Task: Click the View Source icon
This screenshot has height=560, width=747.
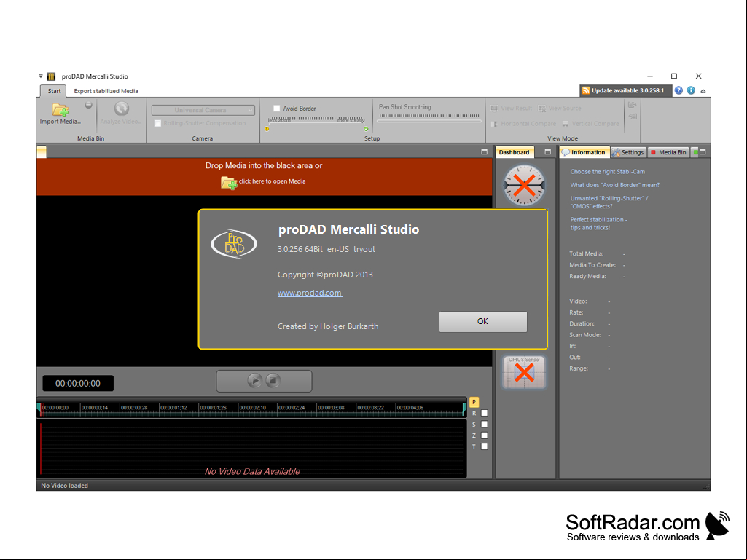Action: pyautogui.click(x=542, y=108)
